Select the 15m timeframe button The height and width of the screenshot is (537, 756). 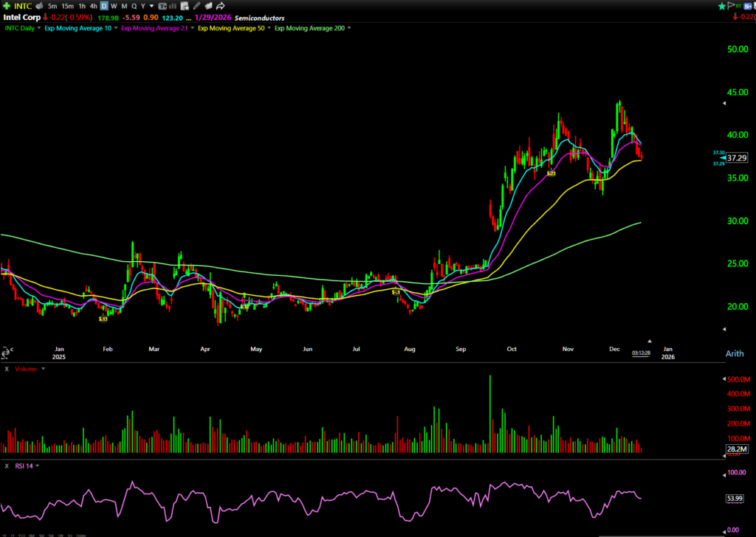click(x=67, y=6)
